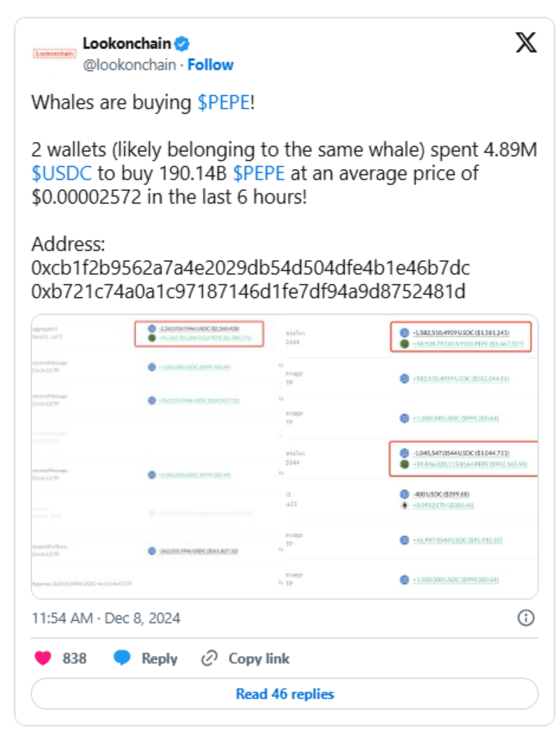The width and height of the screenshot is (560, 736).
Task: Click the tweet timestamp Dec 8, 2024
Action: point(106,618)
